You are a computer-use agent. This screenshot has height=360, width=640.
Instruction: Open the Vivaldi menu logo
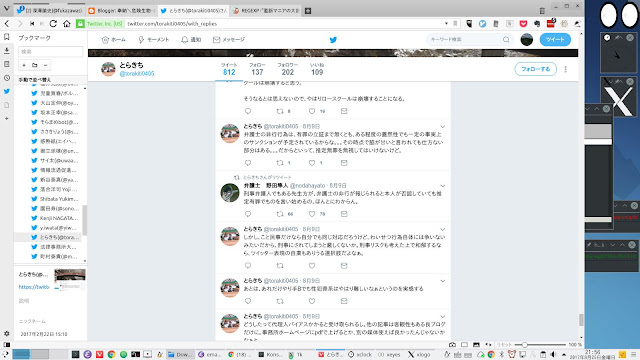7,8
